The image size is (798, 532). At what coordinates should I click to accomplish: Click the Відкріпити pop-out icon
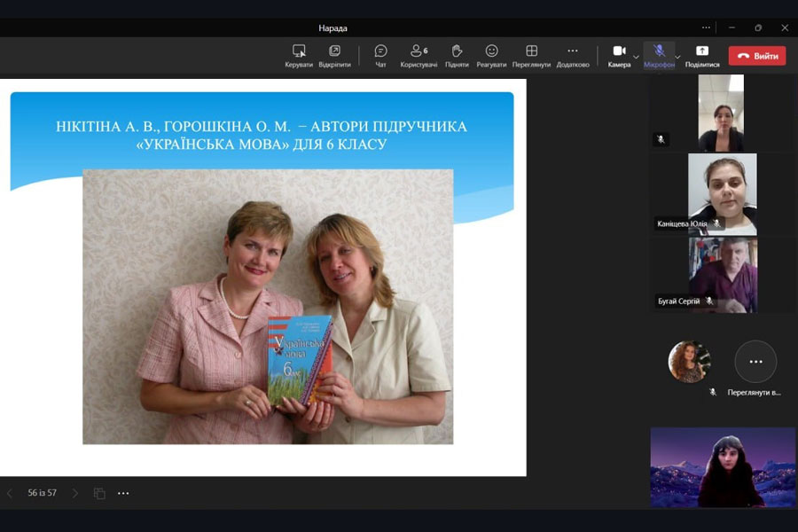[334, 55]
